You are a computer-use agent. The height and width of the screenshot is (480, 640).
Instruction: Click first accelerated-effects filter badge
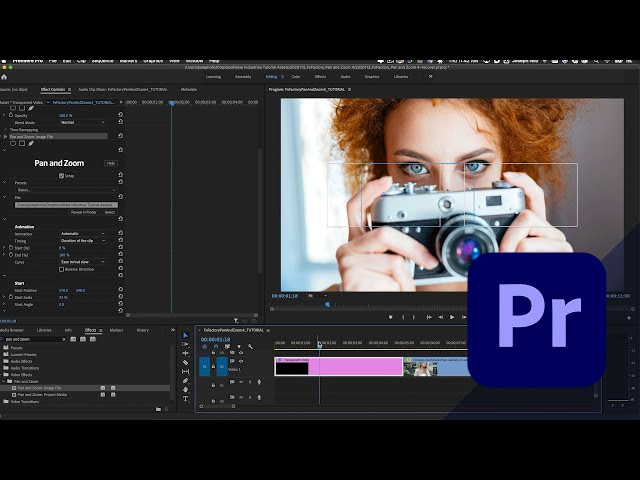[x=73, y=339]
